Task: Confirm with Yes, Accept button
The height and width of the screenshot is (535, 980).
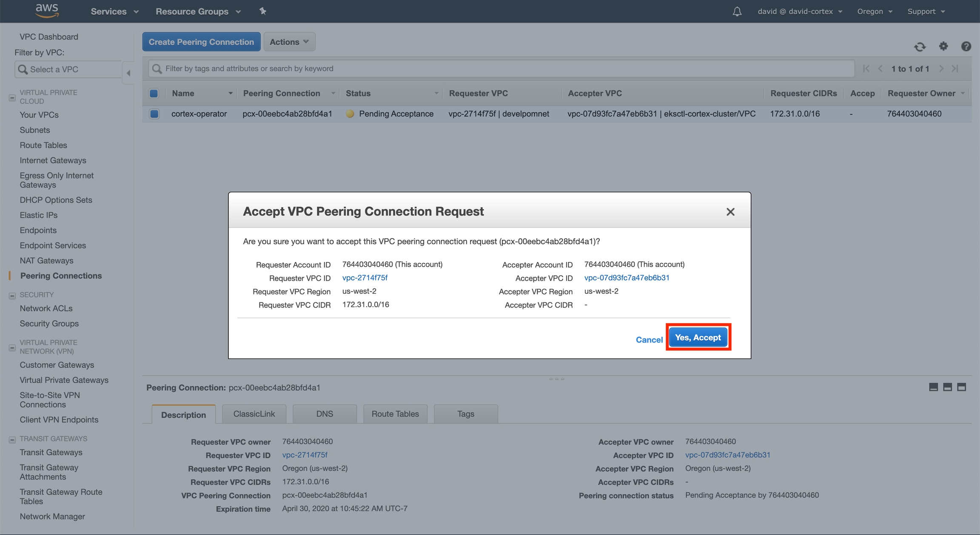Action: [698, 337]
